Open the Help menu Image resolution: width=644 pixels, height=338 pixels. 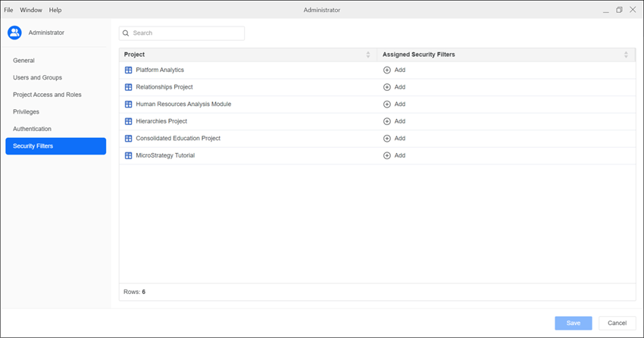pos(55,10)
